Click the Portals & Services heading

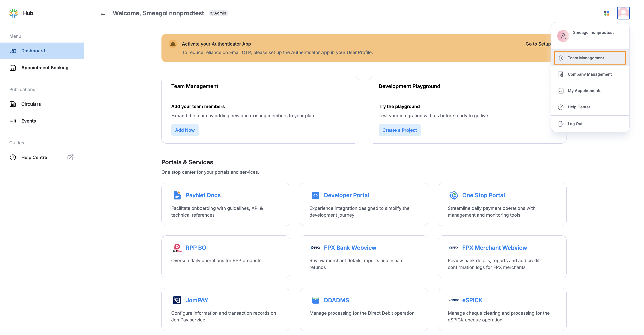click(187, 162)
